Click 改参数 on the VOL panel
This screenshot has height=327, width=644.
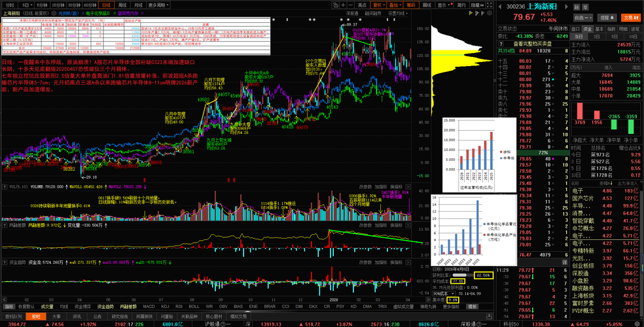(x=365, y=186)
